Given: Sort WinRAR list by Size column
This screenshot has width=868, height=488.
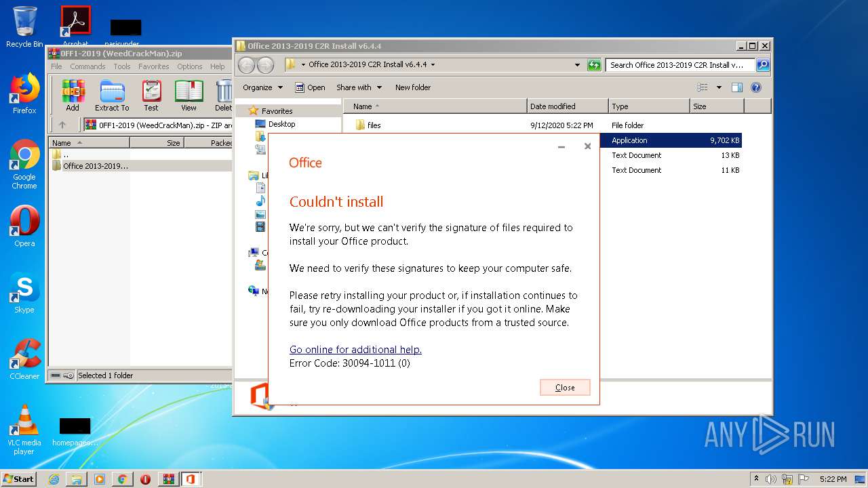Looking at the screenshot, I should coord(157,143).
